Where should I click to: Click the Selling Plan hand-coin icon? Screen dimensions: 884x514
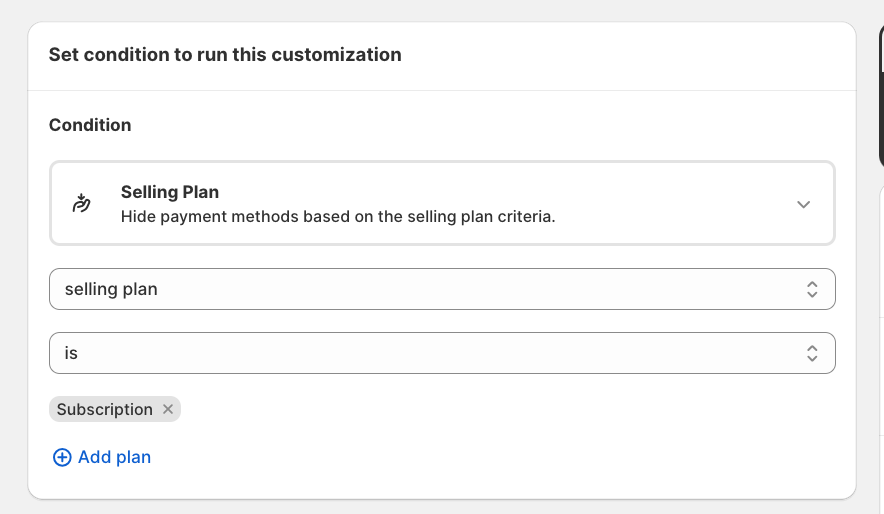[82, 203]
